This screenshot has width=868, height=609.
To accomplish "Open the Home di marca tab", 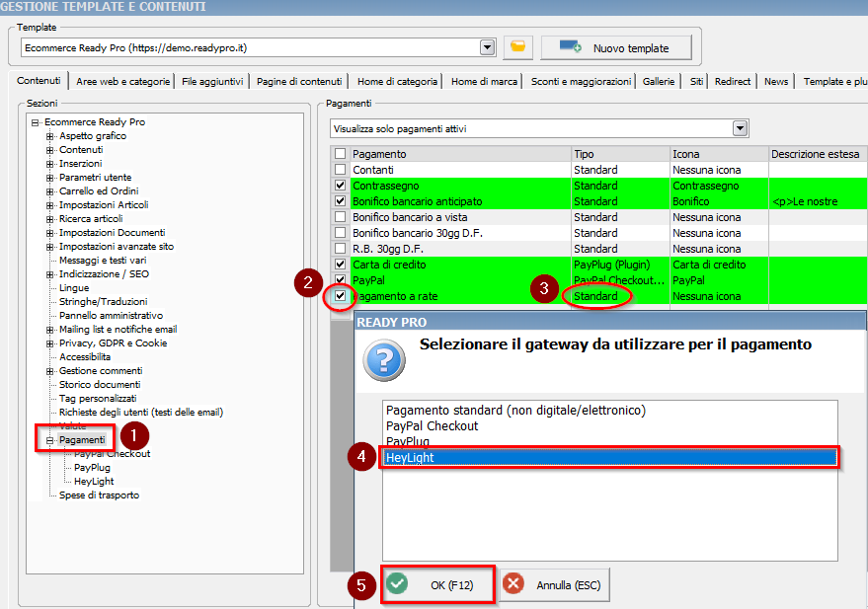I will pos(484,81).
